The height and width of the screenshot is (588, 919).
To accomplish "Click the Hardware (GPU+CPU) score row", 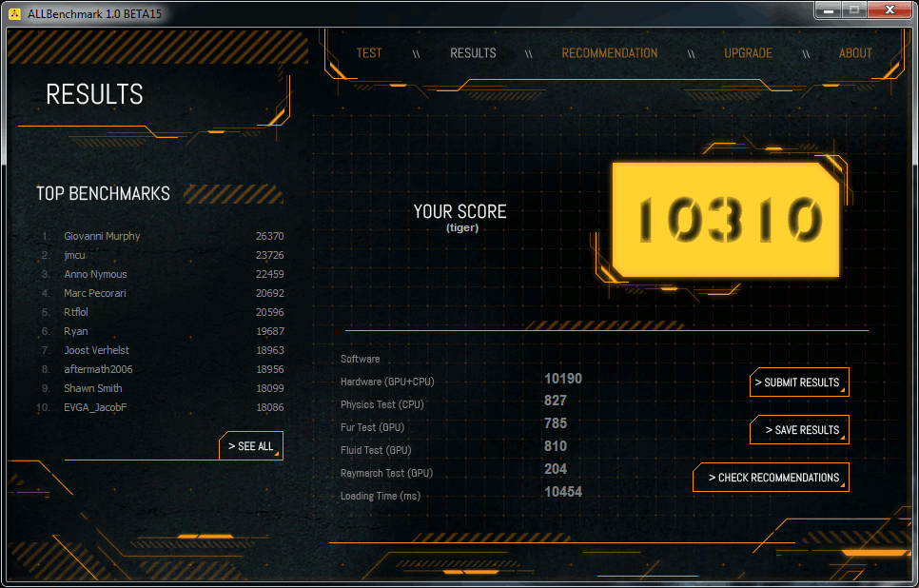I will coord(461,382).
